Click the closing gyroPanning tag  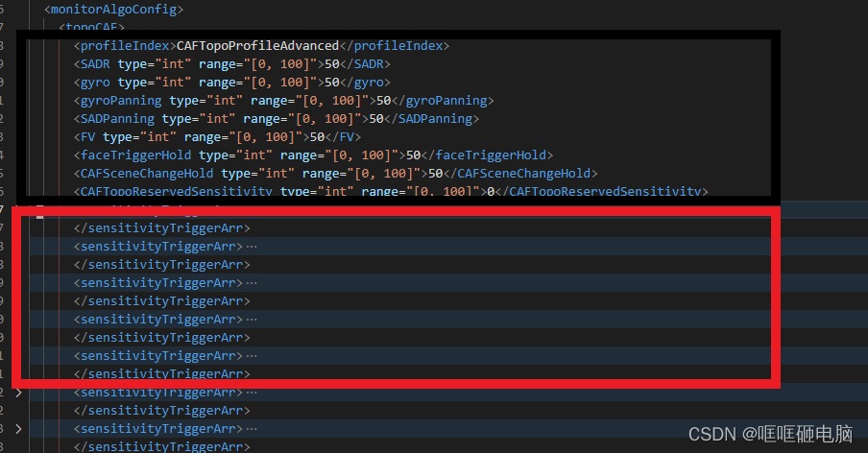coord(443,100)
